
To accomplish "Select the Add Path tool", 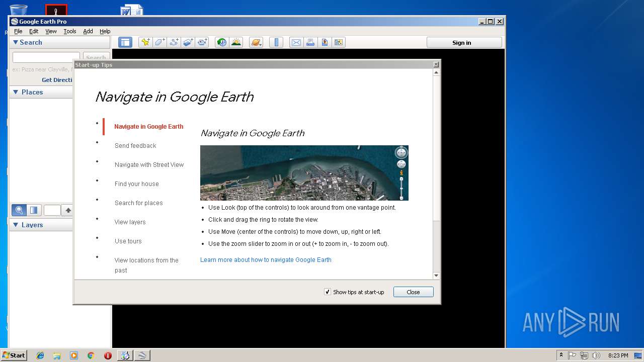I will (174, 43).
